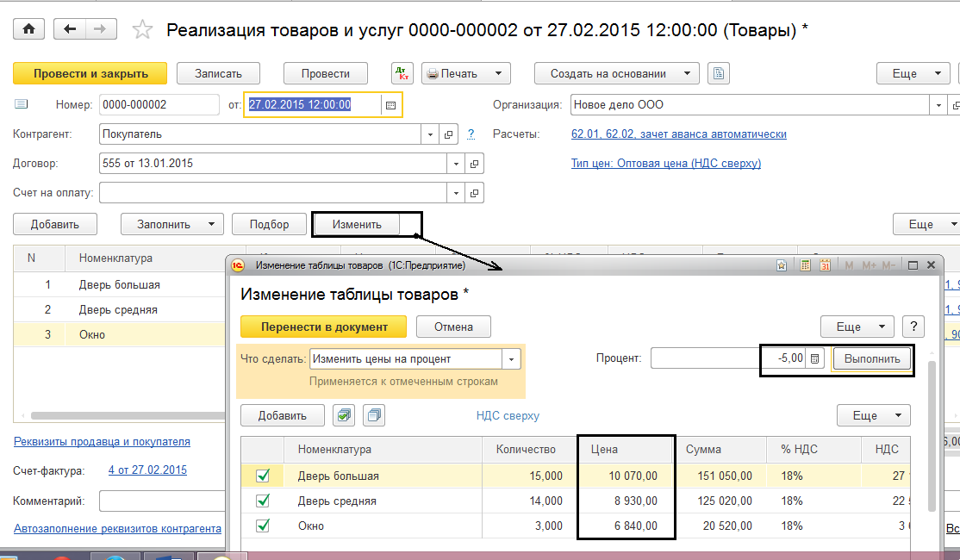Click the goods table horizontal scrollbar
Image resolution: width=960 pixels, height=560 pixels.
click(x=128, y=415)
